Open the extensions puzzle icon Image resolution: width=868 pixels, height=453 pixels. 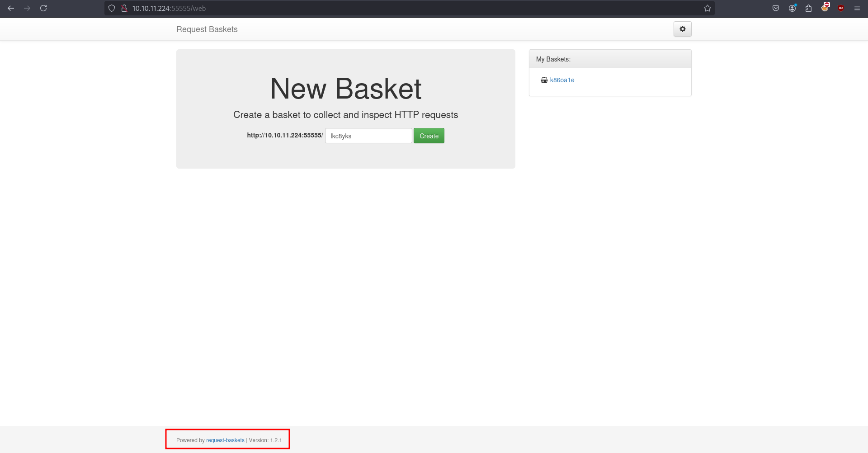click(808, 8)
